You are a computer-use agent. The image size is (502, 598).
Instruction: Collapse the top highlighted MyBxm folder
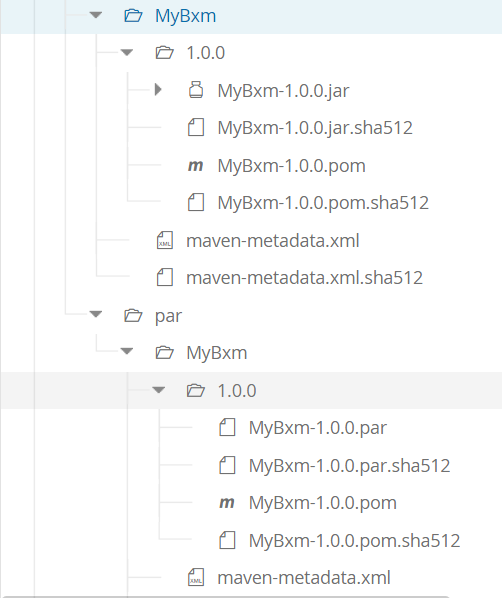tap(95, 15)
